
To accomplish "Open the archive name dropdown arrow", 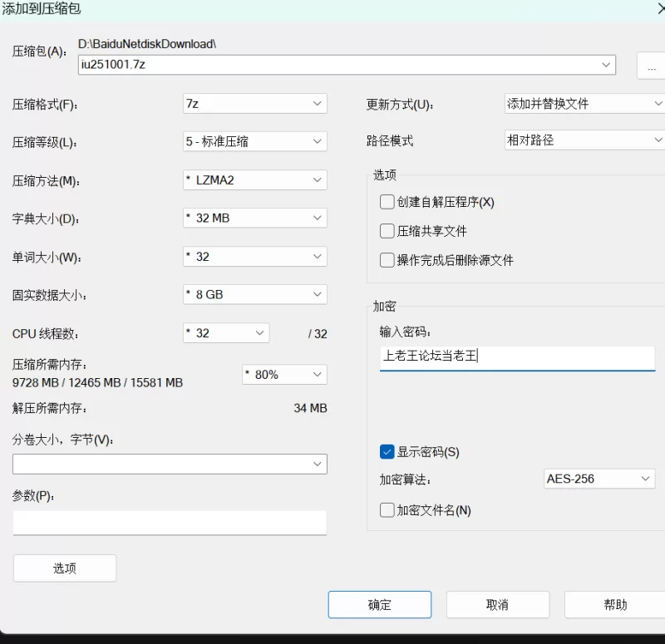I will click(605, 64).
